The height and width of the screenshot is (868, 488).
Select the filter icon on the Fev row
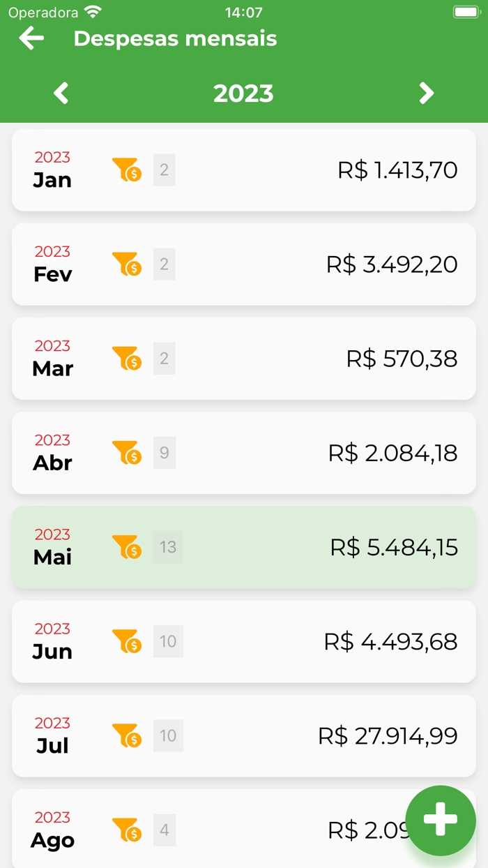click(126, 264)
